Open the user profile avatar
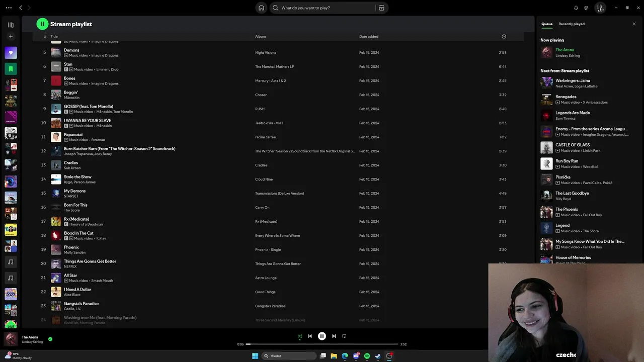Screen dimensions: 644x362 pyautogui.click(x=600, y=8)
